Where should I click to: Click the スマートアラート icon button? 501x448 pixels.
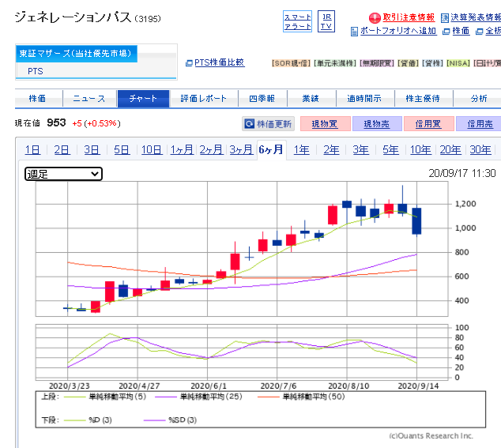point(298,21)
